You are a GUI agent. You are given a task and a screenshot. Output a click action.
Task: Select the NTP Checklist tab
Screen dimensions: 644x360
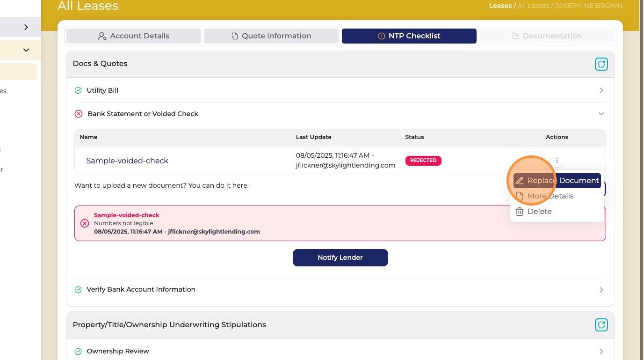[409, 36]
